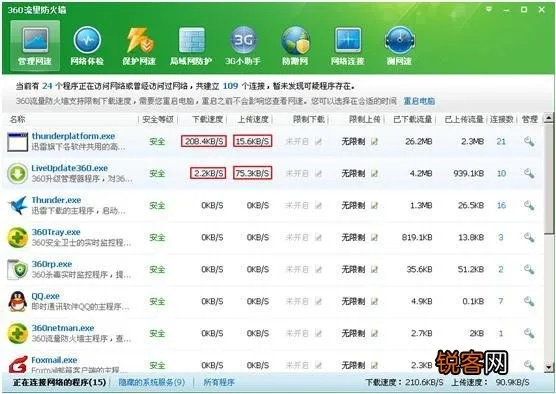Sort by the 连接数 column header

click(x=502, y=120)
